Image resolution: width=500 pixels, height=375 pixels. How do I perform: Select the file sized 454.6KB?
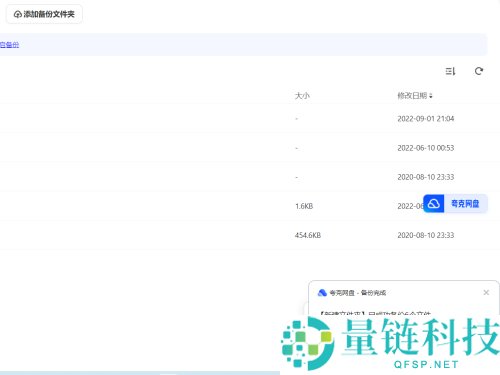[x=250, y=235]
